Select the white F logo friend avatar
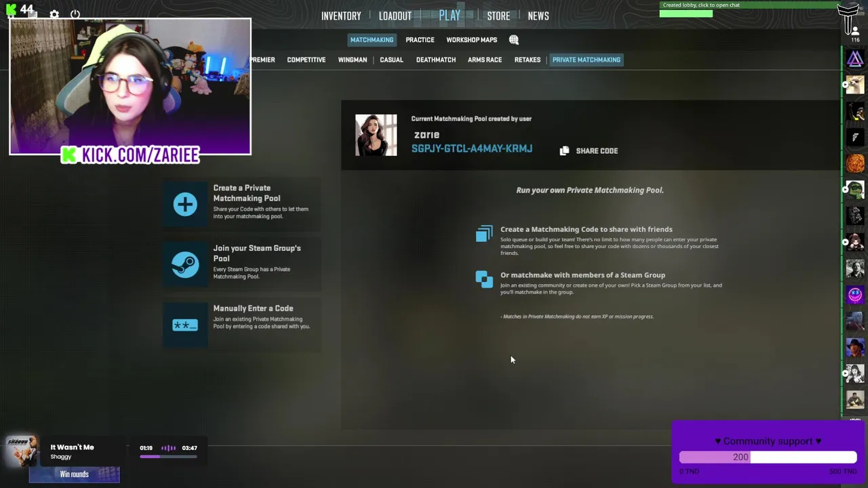 tap(855, 138)
